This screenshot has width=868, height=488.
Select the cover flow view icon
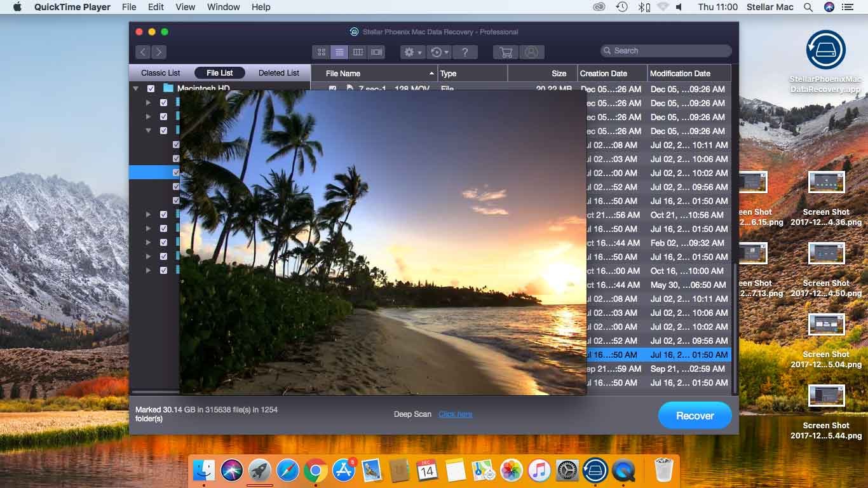[376, 52]
